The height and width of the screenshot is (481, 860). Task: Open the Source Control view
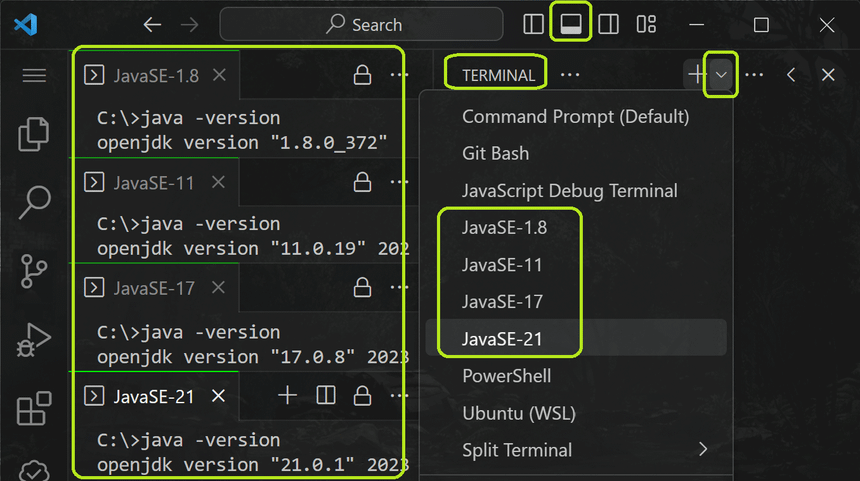34,271
